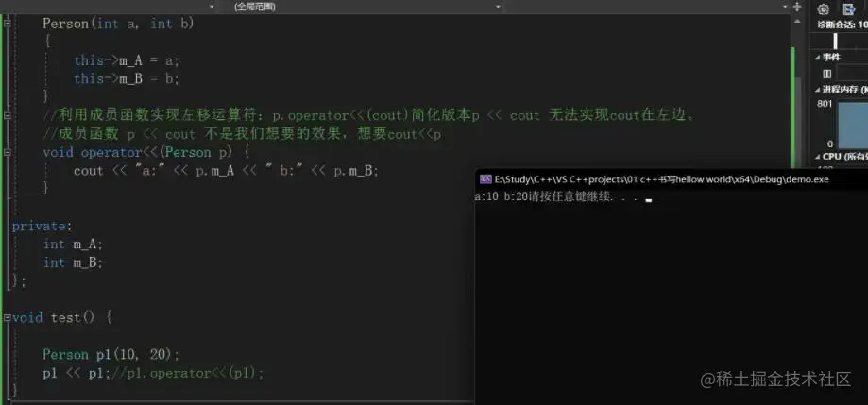868x405 pixels.
Task: Collapse the Person(int a, int b) constructor block
Action: tap(8, 24)
